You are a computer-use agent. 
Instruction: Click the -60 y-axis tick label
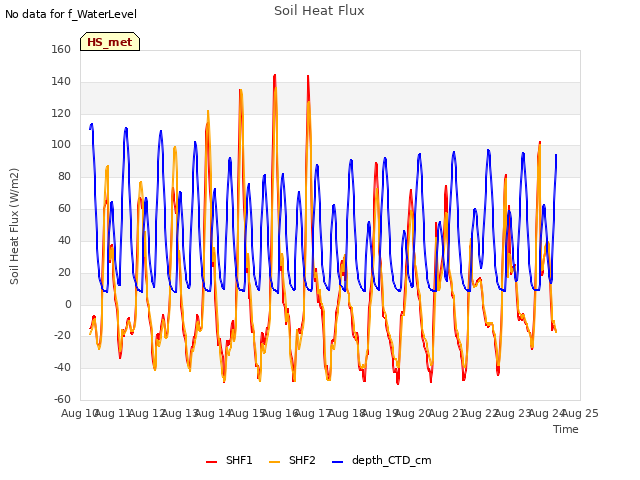pyautogui.click(x=62, y=400)
